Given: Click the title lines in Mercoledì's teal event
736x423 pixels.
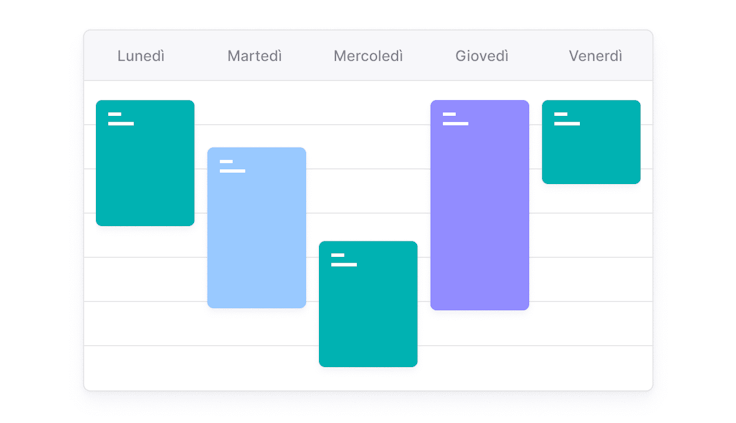Looking at the screenshot, I should click(x=343, y=260).
